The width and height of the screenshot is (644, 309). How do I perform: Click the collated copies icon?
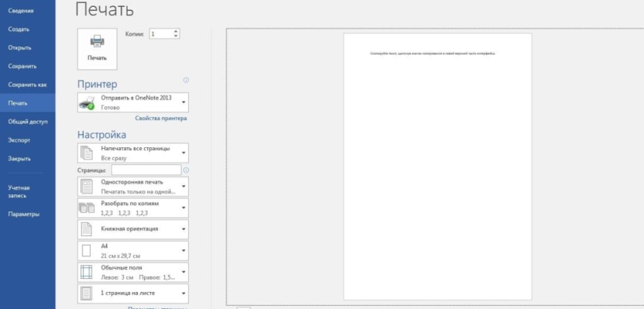click(86, 208)
